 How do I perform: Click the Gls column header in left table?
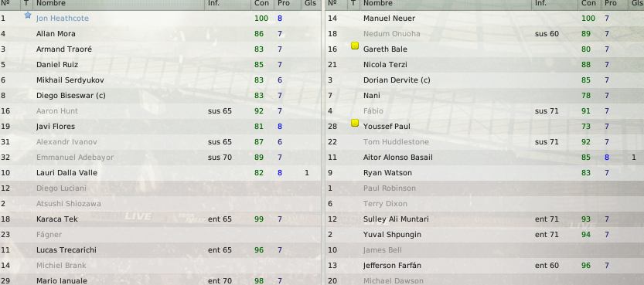[311, 4]
